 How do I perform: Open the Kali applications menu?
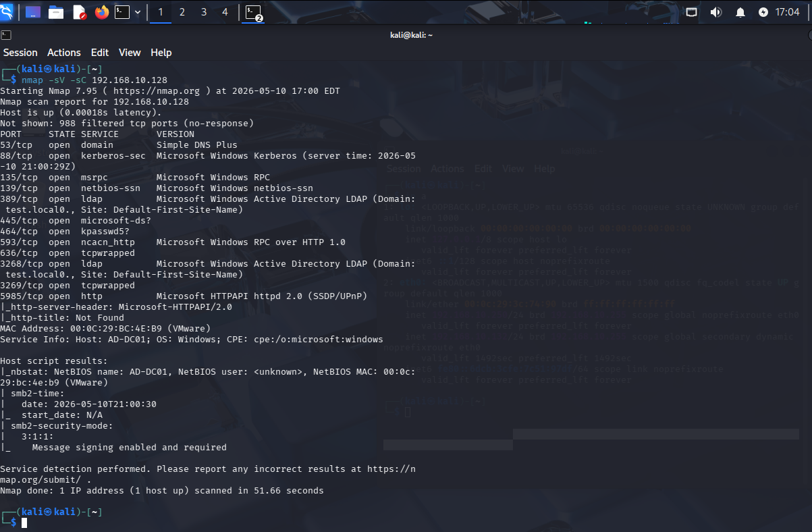click(7, 11)
